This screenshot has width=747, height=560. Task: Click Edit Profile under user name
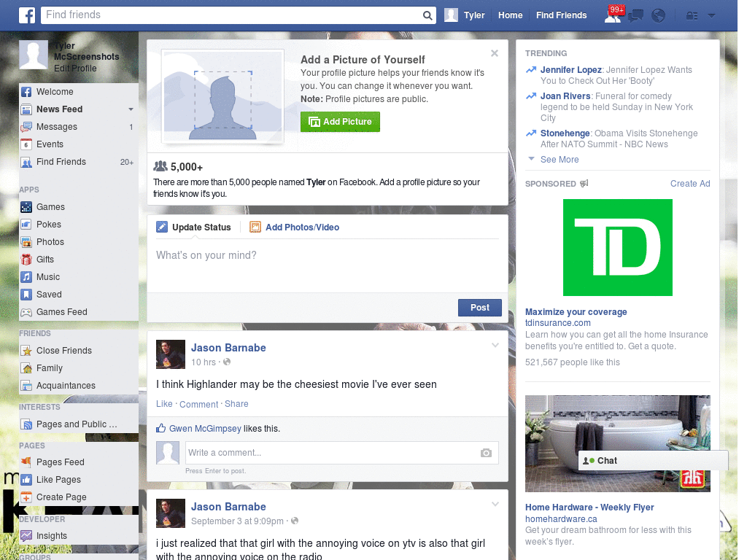(75, 69)
